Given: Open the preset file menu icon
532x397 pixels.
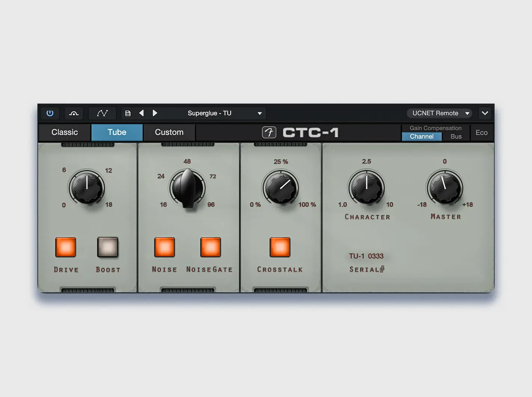Looking at the screenshot, I should (128, 113).
